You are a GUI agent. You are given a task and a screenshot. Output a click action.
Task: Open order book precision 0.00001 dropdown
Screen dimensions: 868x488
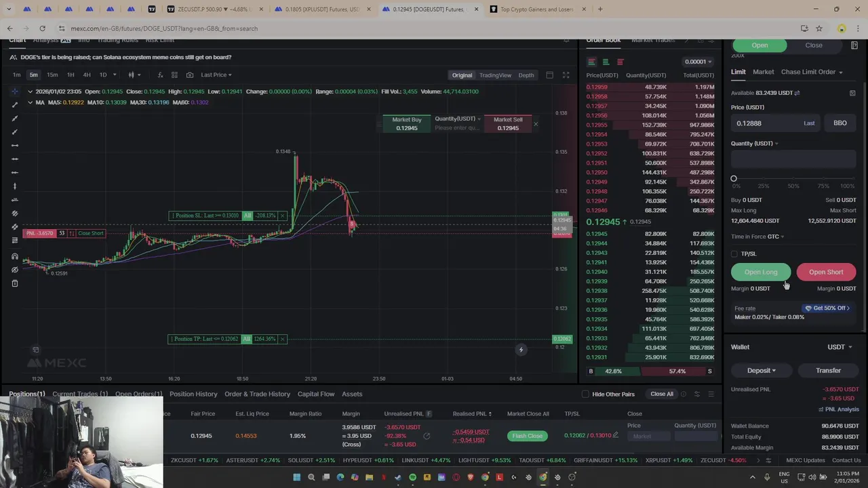(698, 62)
